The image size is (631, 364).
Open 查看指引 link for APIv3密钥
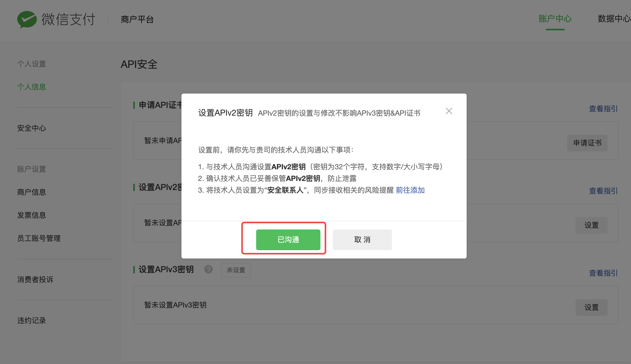coord(603,273)
